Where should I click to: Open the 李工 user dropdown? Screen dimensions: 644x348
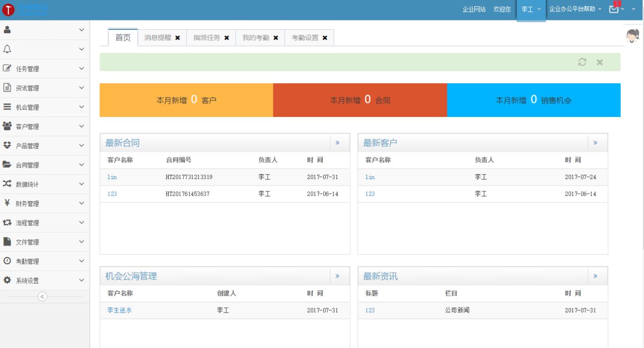(x=531, y=9)
